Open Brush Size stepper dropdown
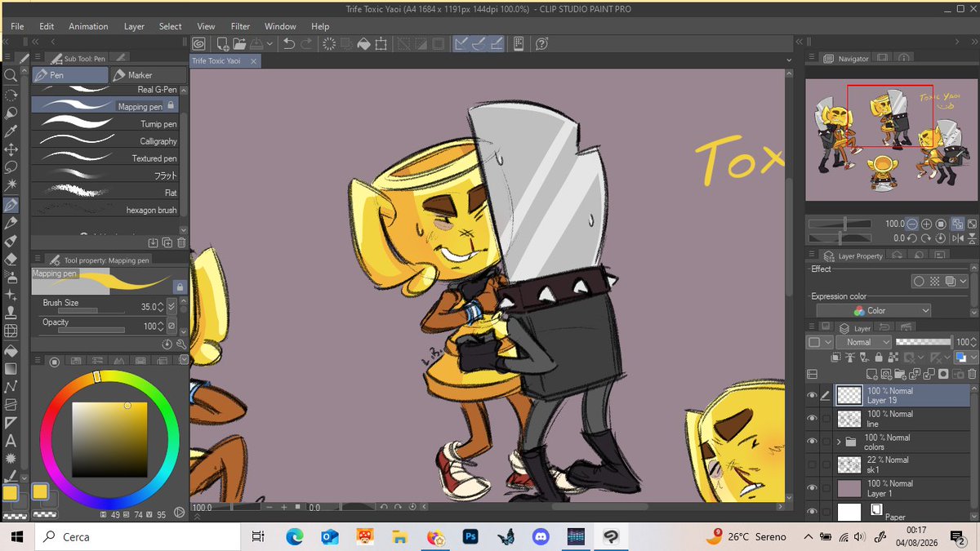Screen dimensions: 980x551 171,306
